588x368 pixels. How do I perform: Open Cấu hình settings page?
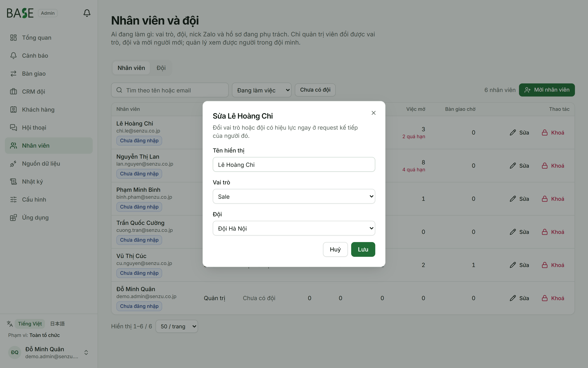tap(49, 200)
